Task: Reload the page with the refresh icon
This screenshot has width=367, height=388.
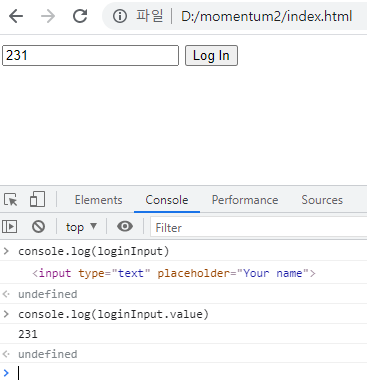Action: coord(80,16)
